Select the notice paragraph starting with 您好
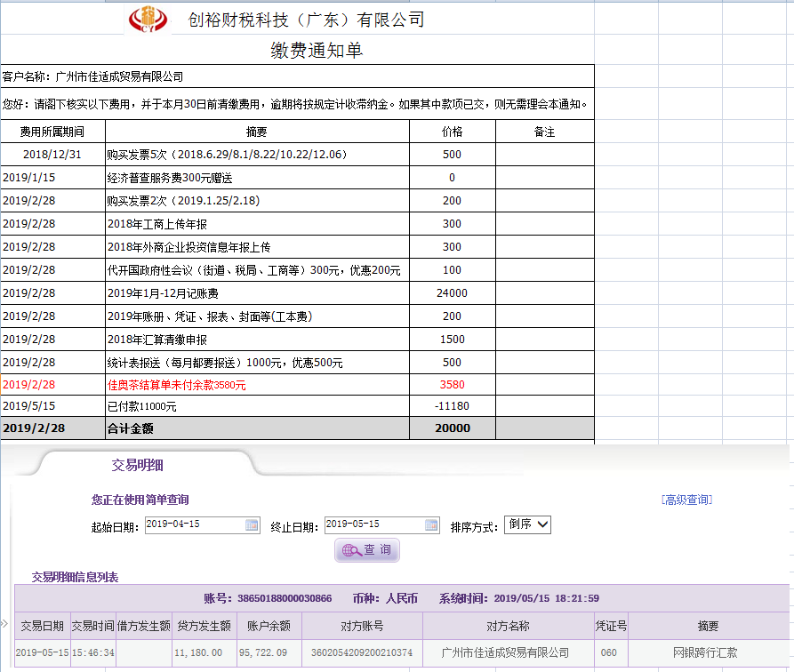This screenshot has width=794, height=672. 297,104
